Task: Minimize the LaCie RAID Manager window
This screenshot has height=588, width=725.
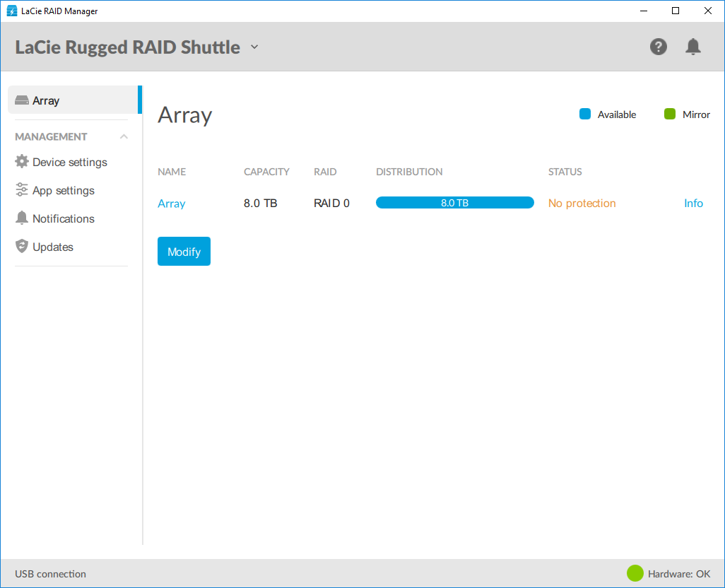Action: [x=643, y=11]
